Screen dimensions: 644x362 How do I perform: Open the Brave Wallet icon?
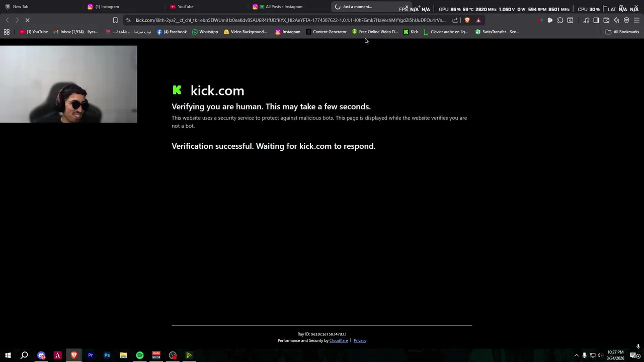tap(606, 20)
